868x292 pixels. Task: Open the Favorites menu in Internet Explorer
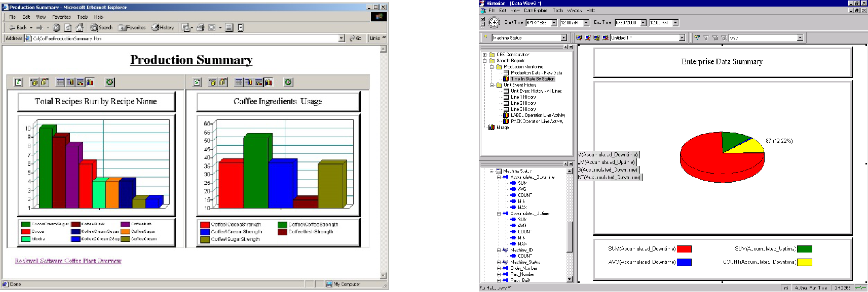pos(61,17)
